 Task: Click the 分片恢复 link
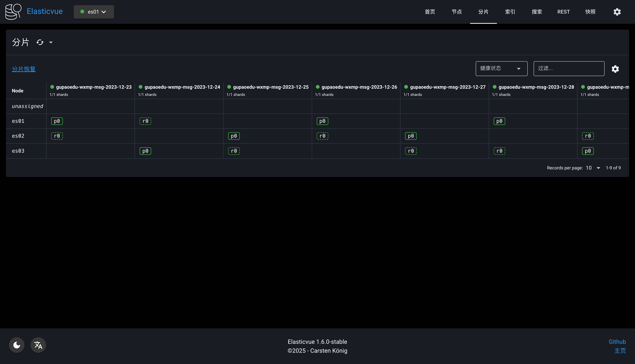(x=24, y=69)
